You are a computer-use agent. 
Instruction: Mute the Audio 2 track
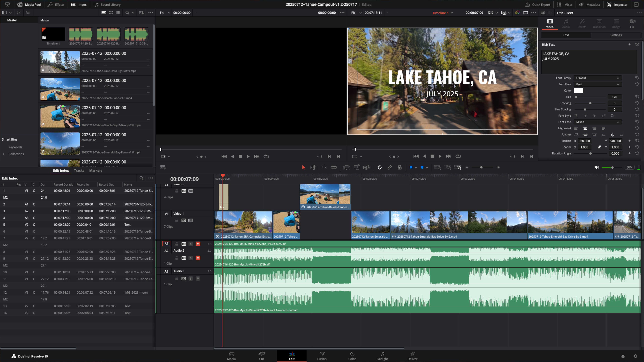(198, 258)
